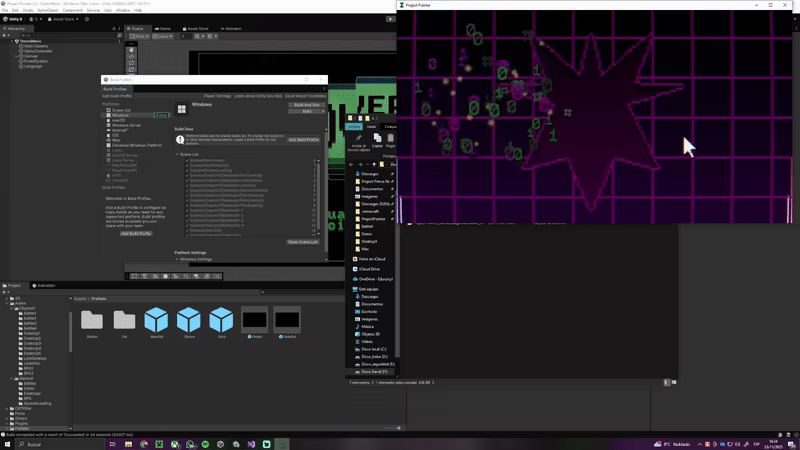Open the GameObject menu
This screenshot has width=800, height=450.
pos(47,10)
